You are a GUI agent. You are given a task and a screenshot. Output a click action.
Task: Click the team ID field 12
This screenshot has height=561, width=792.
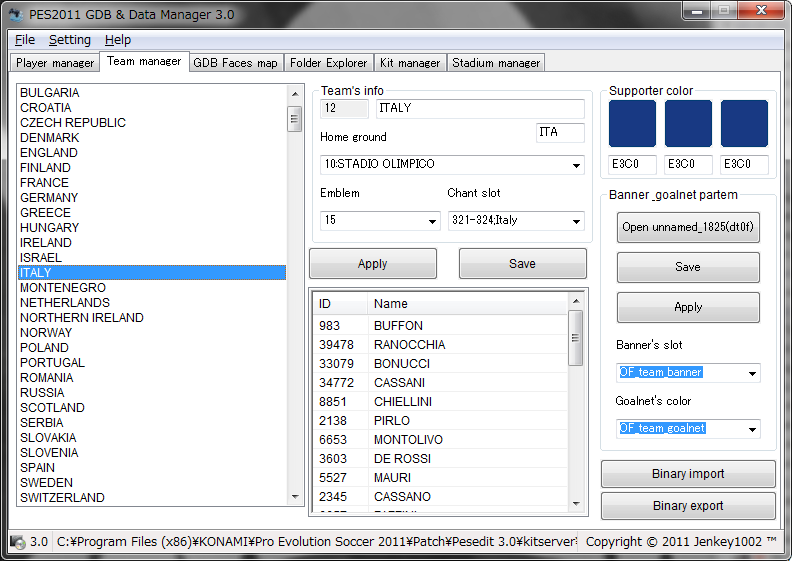[344, 108]
